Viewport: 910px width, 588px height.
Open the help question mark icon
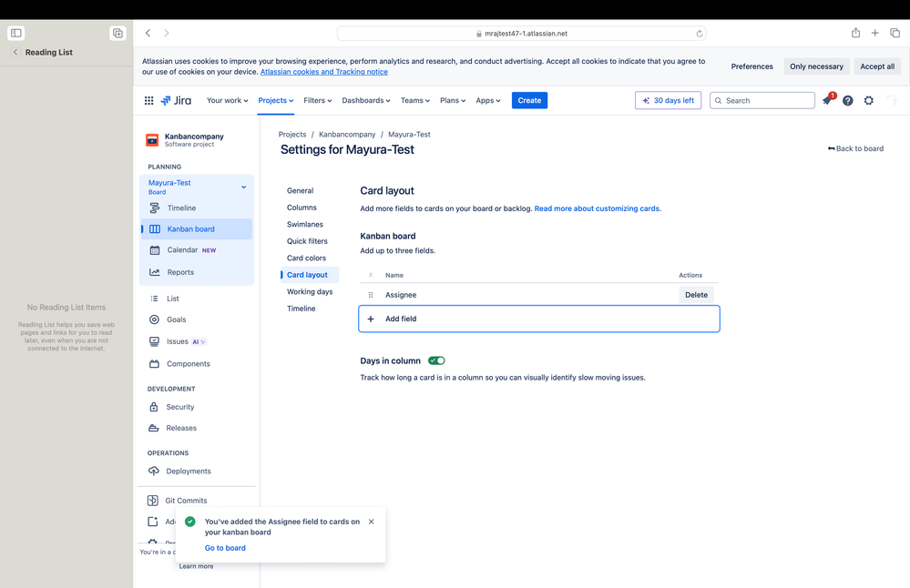pos(848,100)
